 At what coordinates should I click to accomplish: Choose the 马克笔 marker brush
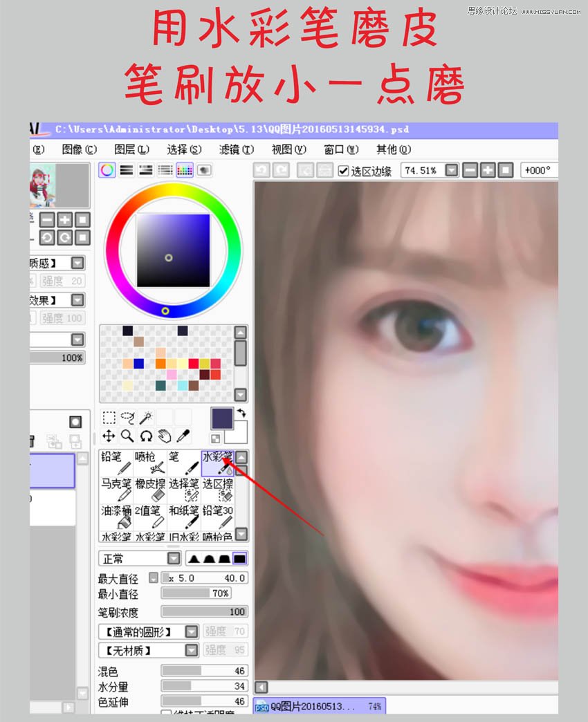pyautogui.click(x=116, y=490)
